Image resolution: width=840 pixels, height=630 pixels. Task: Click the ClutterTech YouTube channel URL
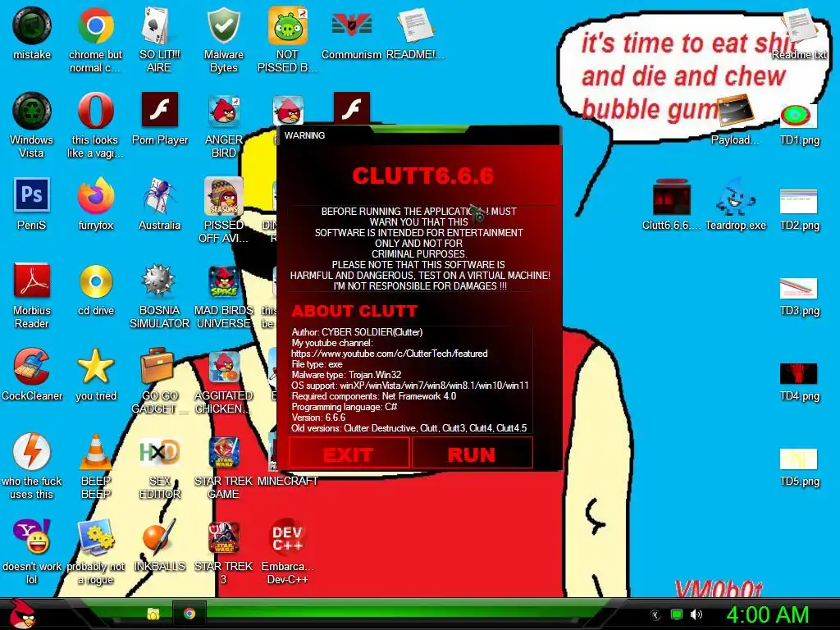tap(390, 354)
